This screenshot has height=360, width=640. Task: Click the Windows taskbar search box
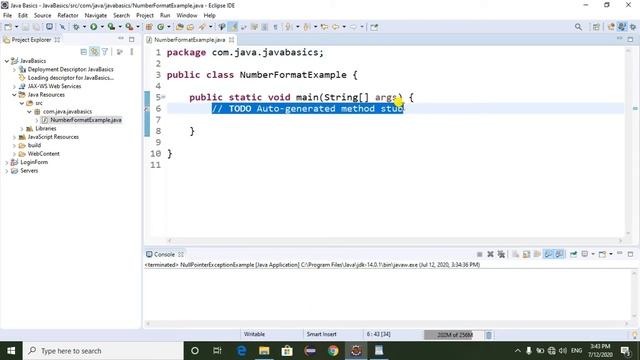(x=103, y=351)
